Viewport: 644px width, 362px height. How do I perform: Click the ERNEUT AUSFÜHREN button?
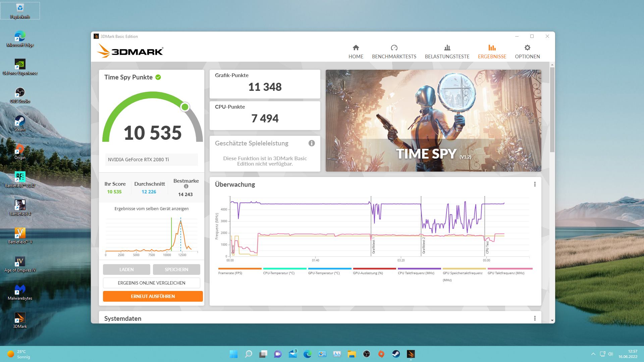click(153, 296)
